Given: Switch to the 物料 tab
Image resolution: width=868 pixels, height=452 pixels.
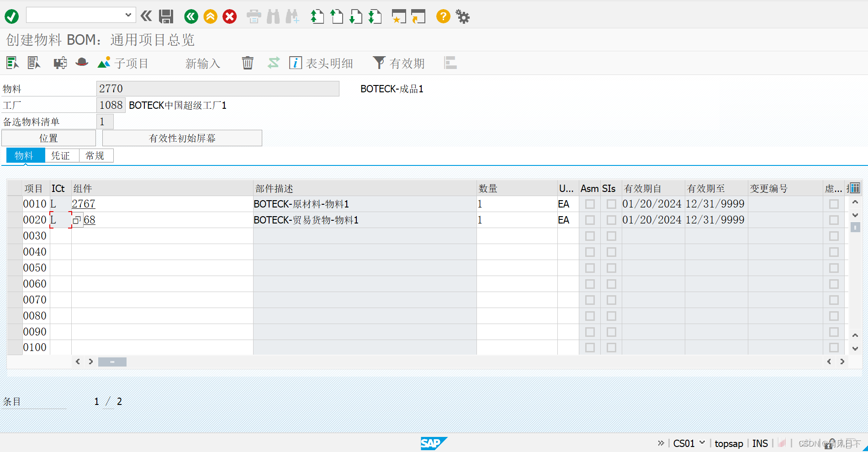Looking at the screenshot, I should pos(26,155).
